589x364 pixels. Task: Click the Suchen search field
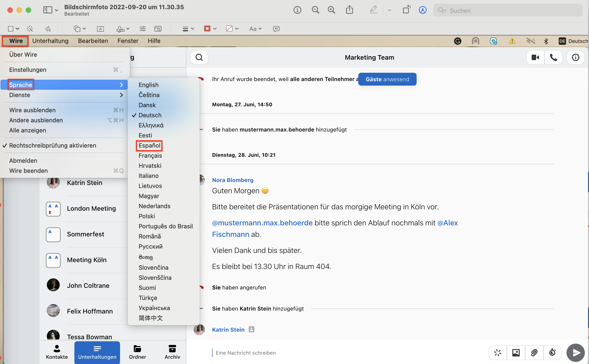508,10
